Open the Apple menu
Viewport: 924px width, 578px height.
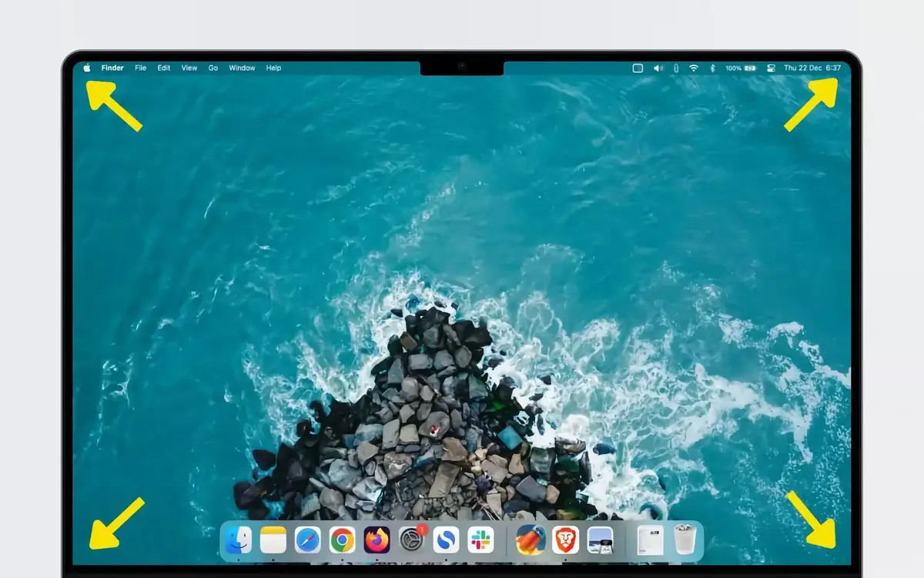(x=86, y=68)
